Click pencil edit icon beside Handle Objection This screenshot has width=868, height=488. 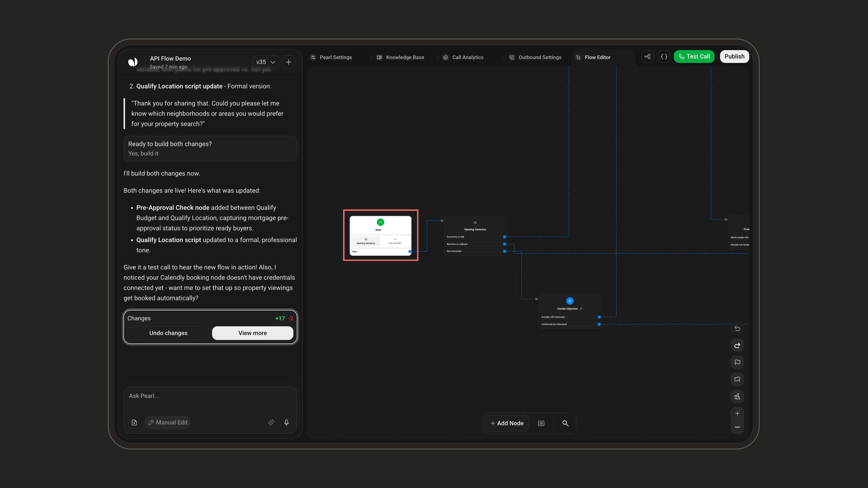point(581,309)
